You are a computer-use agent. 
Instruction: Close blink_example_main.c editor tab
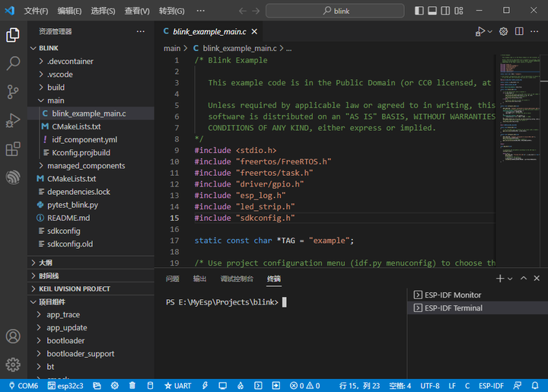pyautogui.click(x=254, y=31)
